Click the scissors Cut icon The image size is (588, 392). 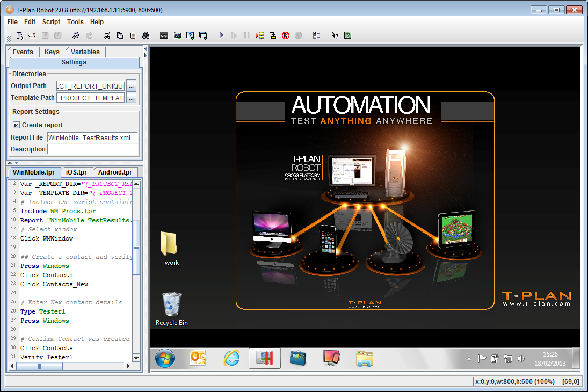pos(107,35)
